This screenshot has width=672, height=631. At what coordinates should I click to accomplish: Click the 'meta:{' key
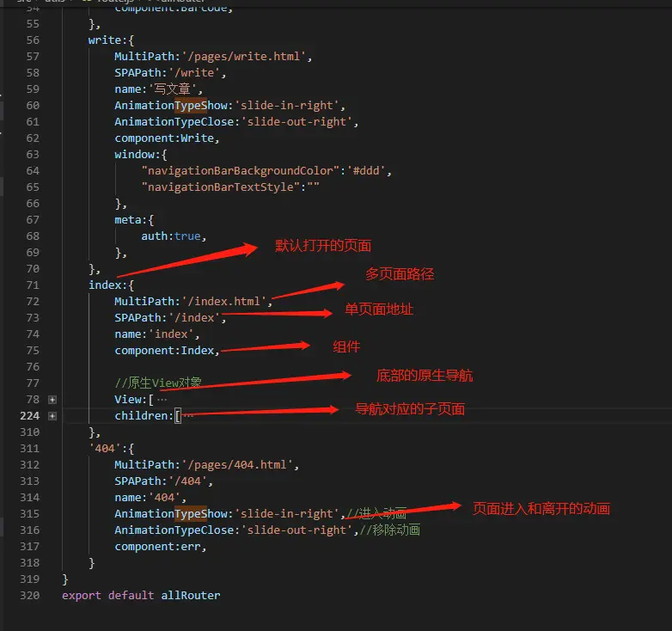click(x=134, y=220)
